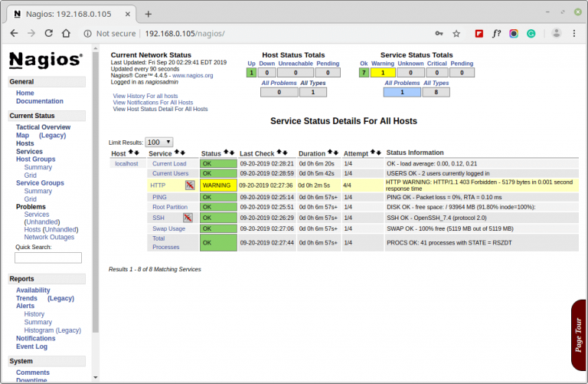The width and height of the screenshot is (588, 384).
Task: Open the Limit Results dropdown
Action: tap(159, 143)
